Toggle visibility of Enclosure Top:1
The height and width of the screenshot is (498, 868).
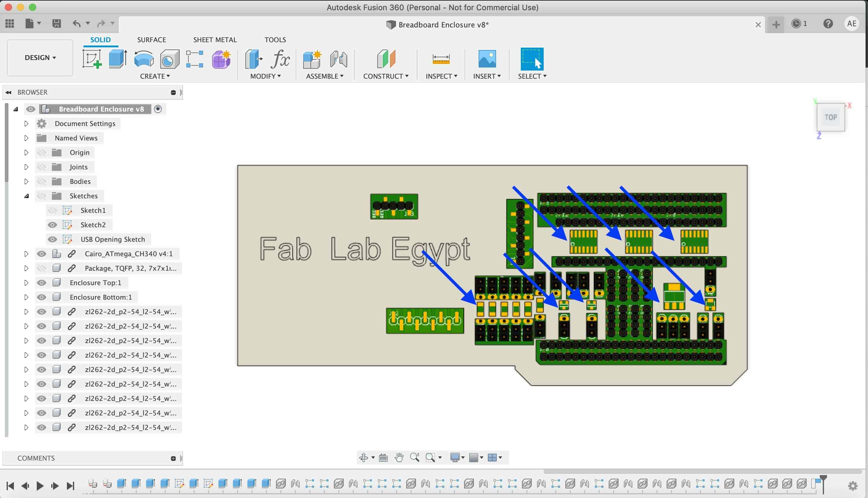(41, 282)
